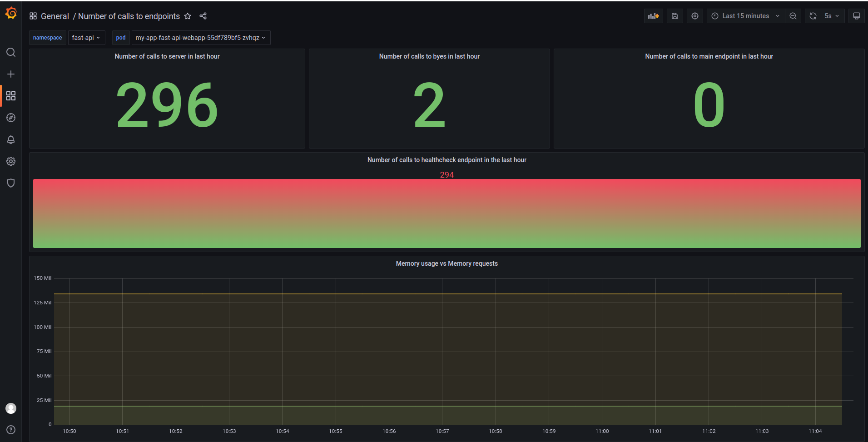Save the dashboard using the save icon
This screenshot has width=868, height=442.
(x=675, y=15)
